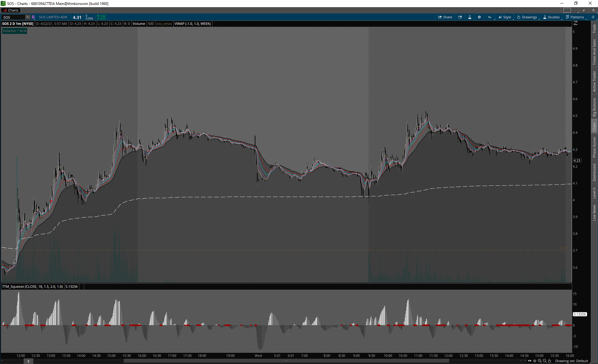The height and width of the screenshot is (364, 598).
Task: Open chart settings gear icon
Action: tap(479, 17)
